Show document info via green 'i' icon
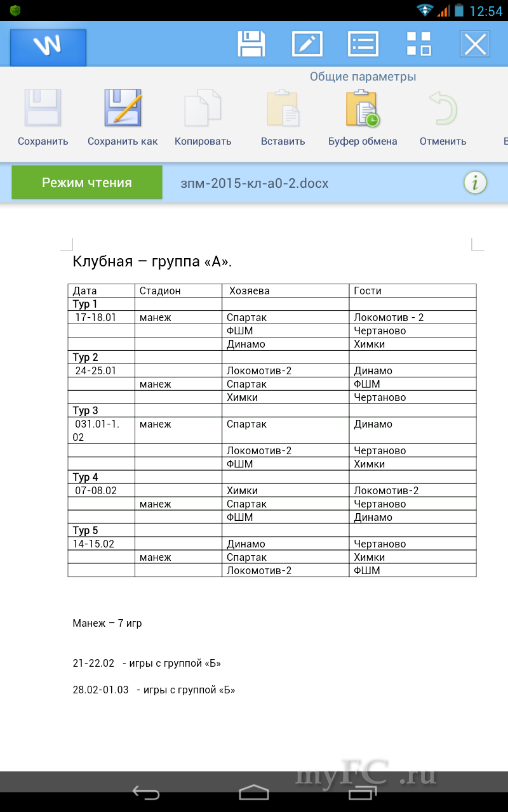This screenshot has height=812, width=508. tap(474, 183)
